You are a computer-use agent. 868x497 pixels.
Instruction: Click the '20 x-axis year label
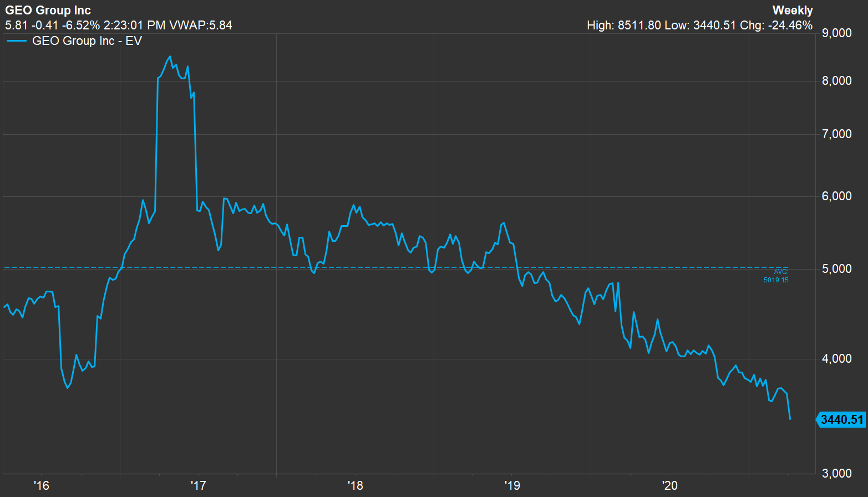(x=669, y=485)
